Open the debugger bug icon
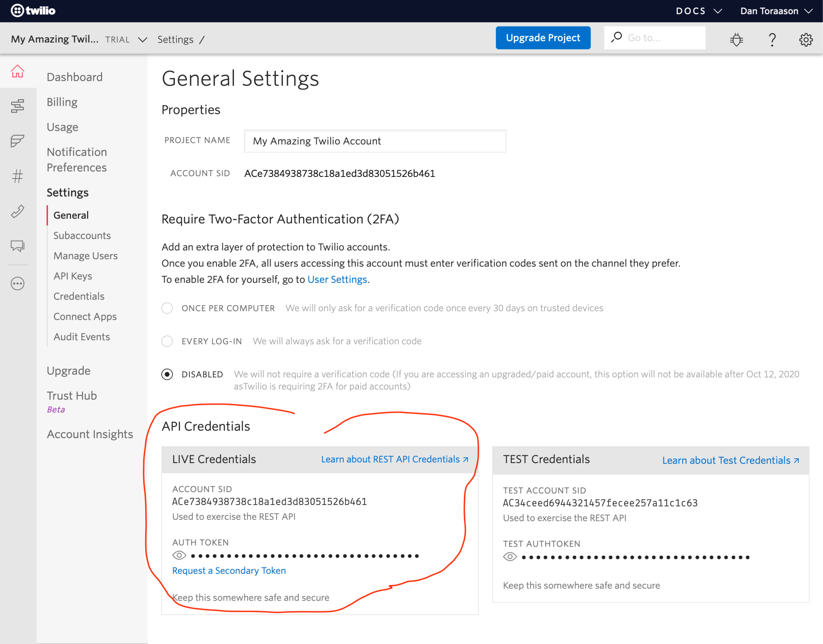The image size is (823, 644). [x=737, y=39]
